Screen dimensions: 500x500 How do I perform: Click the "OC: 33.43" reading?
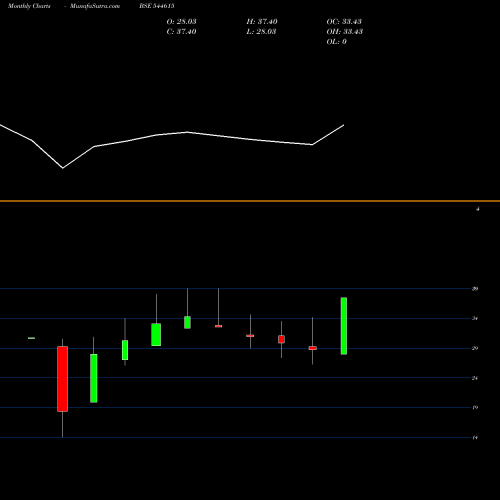(x=344, y=22)
